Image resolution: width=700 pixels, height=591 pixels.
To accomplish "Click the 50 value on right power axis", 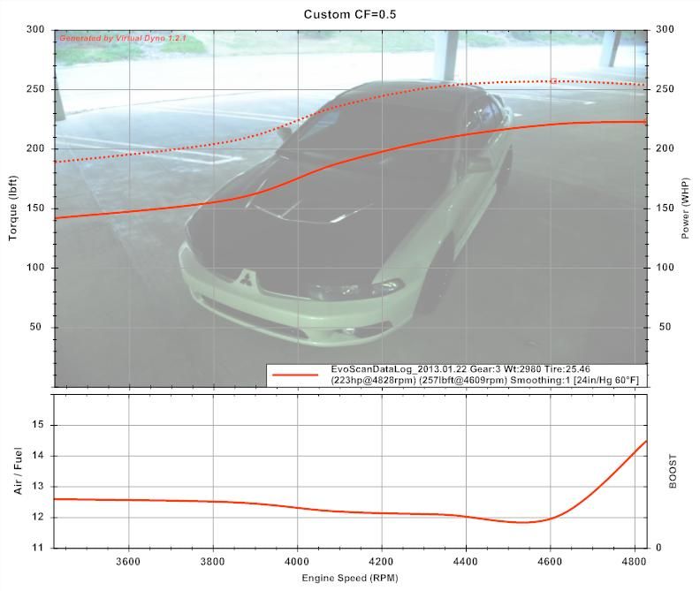I will [x=665, y=327].
